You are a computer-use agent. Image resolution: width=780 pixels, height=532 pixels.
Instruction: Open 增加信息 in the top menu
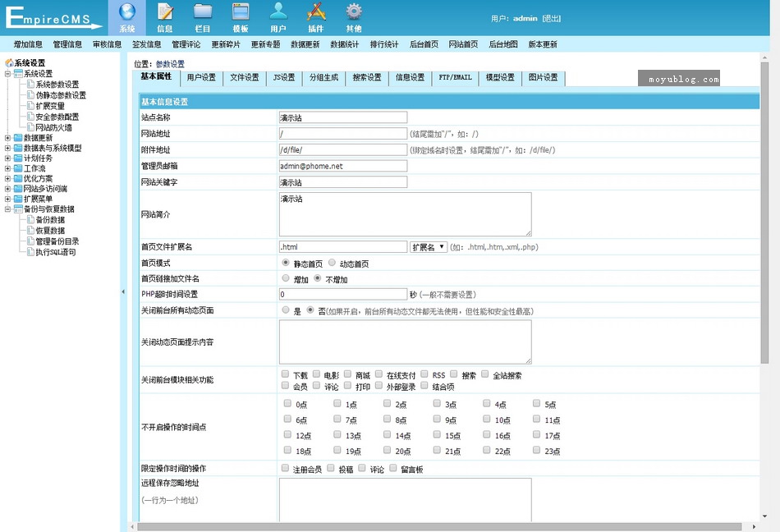coord(28,44)
